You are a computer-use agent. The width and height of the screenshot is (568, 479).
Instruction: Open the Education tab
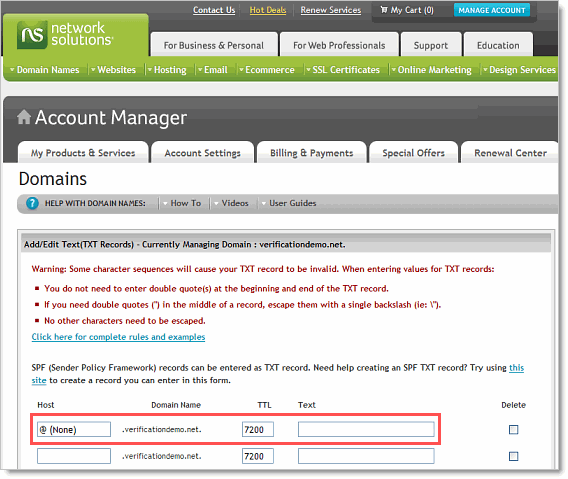coord(498,45)
